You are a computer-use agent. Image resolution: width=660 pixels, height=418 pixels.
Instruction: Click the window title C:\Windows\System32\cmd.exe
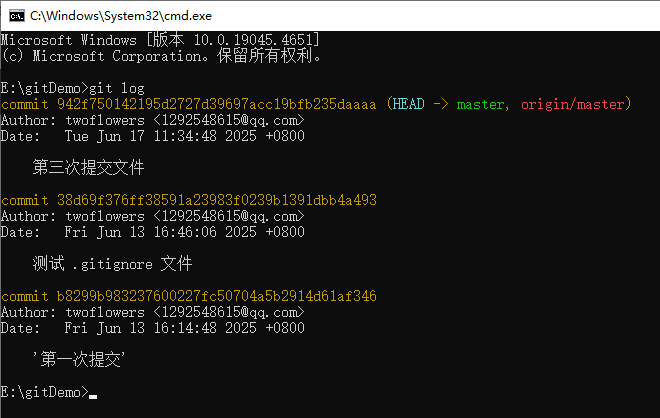coord(121,16)
